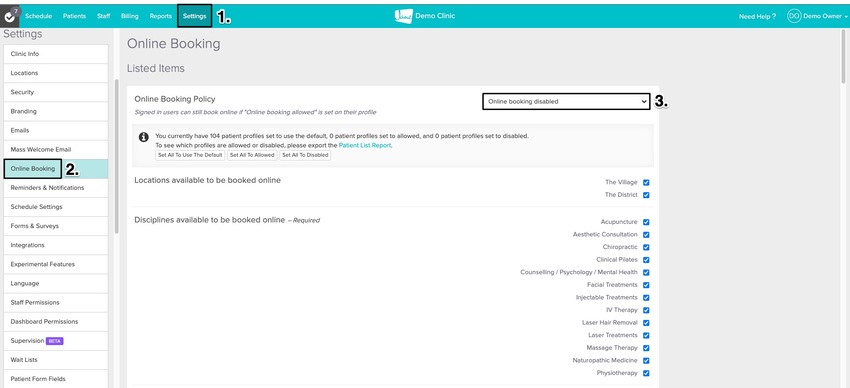Click Set All To Use The Default button
The height and width of the screenshot is (388, 850).
tap(190, 155)
